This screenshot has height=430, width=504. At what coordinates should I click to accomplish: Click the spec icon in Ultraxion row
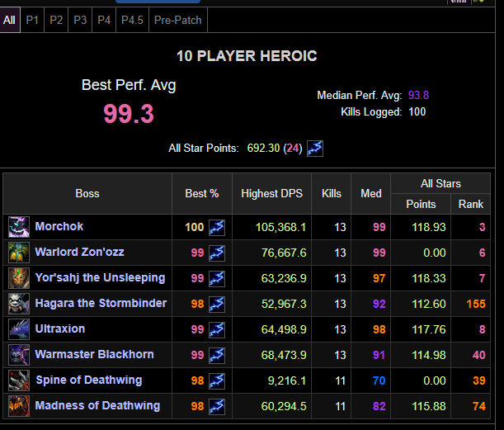217,329
